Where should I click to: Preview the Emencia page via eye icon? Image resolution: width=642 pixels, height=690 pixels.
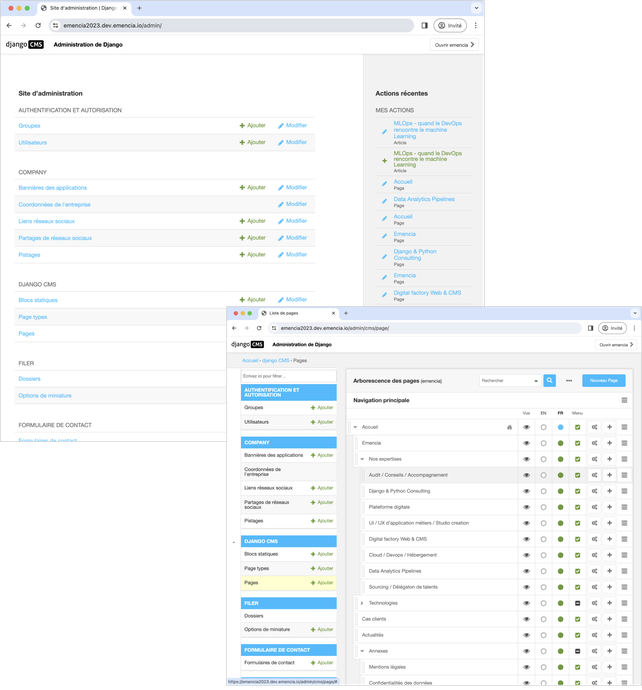tap(526, 443)
